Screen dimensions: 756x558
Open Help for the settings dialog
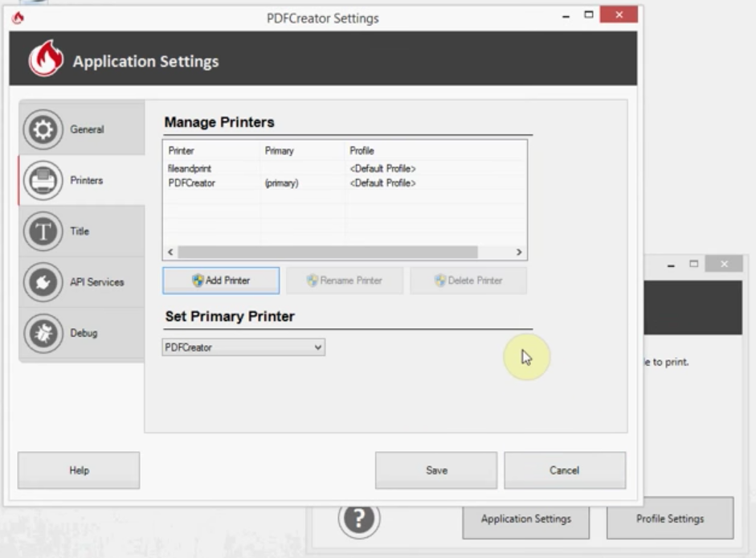click(x=79, y=470)
